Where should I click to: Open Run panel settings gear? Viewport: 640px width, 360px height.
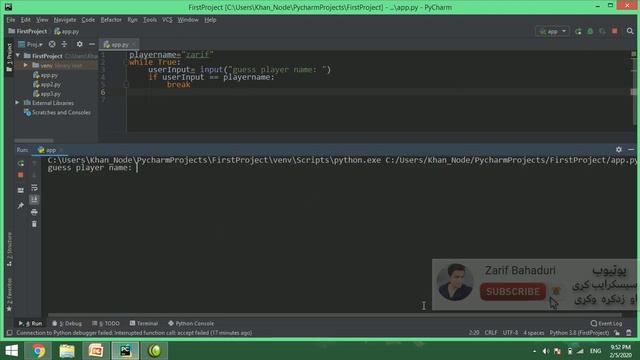coord(619,150)
